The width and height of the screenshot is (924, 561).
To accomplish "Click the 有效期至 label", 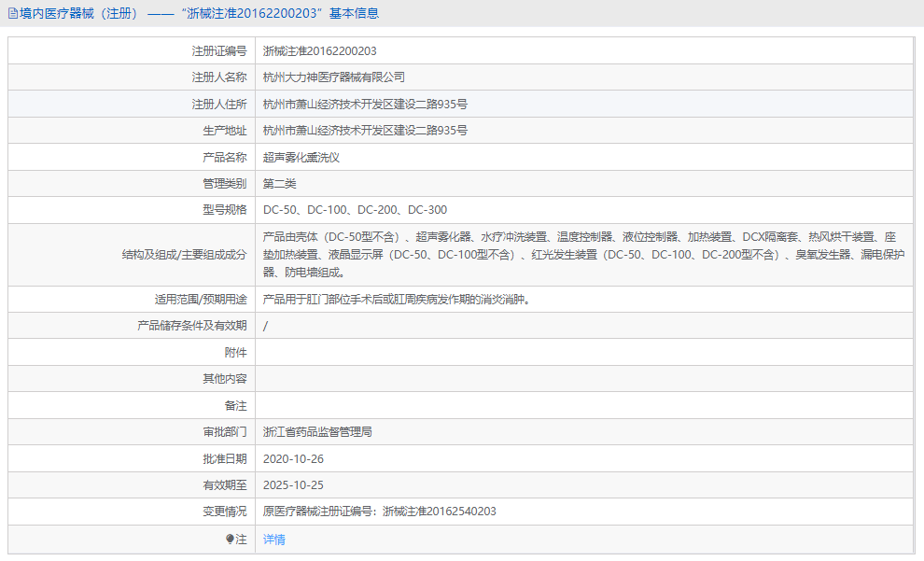I will coord(225,485).
